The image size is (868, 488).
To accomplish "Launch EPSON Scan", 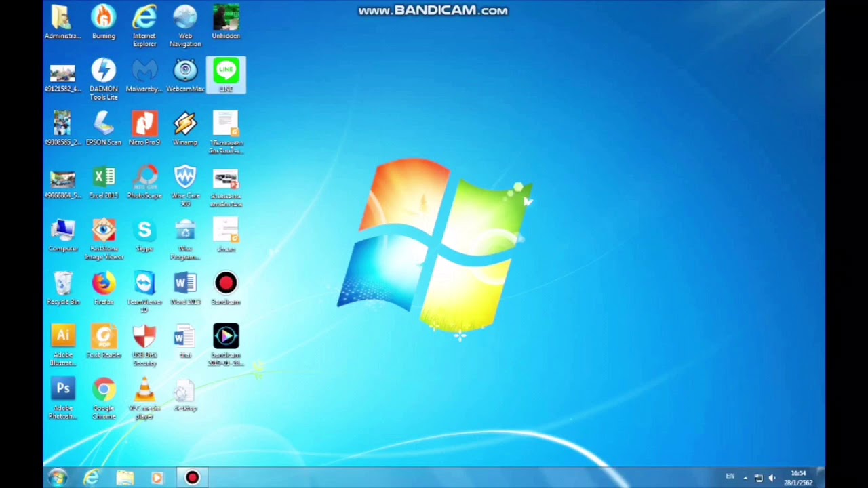I will coord(104,129).
